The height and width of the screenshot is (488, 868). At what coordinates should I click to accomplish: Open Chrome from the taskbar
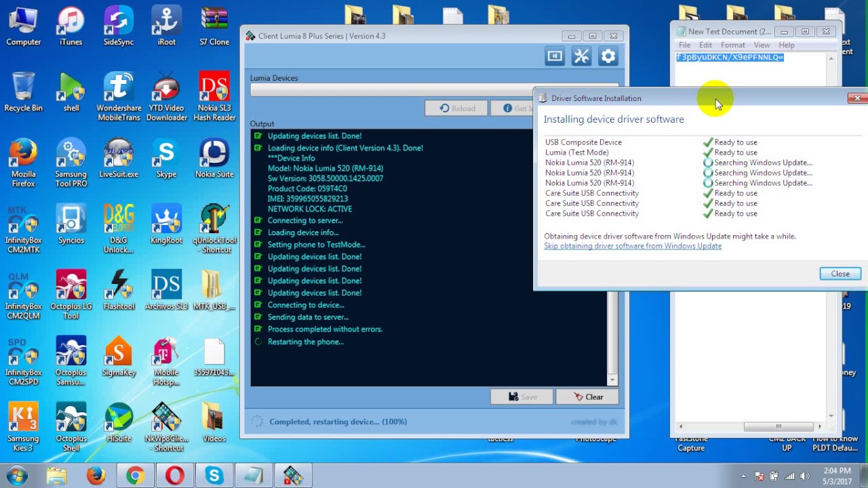pos(135,476)
